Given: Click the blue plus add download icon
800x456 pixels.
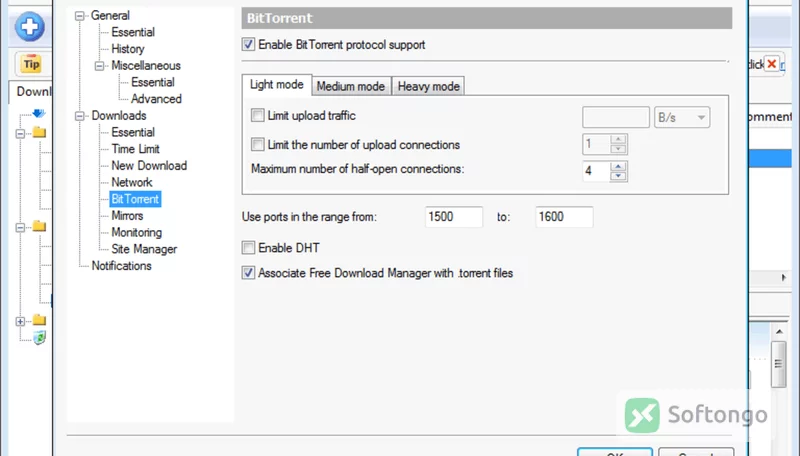Looking at the screenshot, I should (30, 27).
